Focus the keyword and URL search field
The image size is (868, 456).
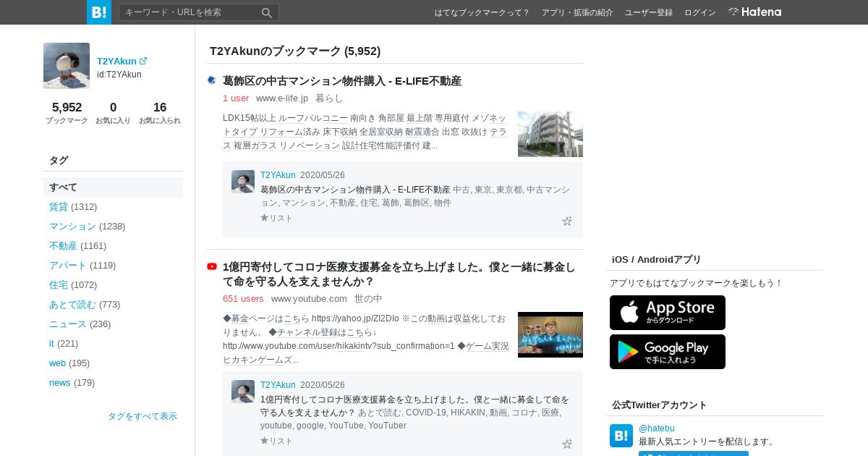click(190, 12)
